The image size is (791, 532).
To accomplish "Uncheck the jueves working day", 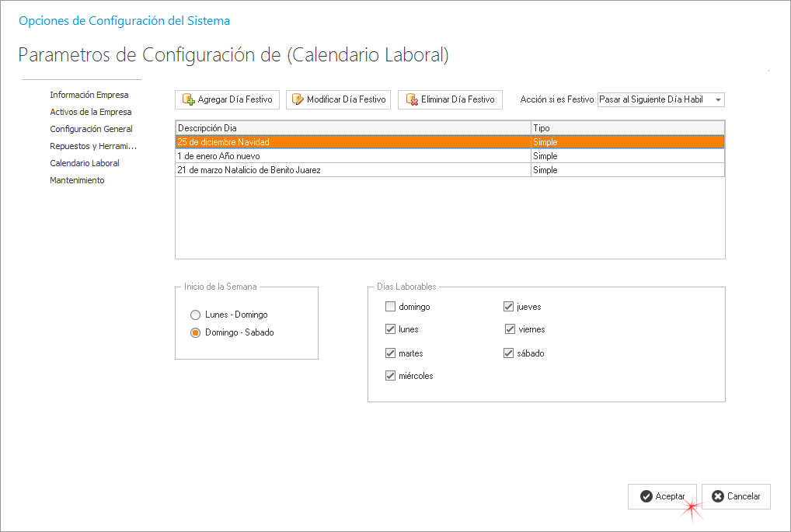I will pos(509,307).
